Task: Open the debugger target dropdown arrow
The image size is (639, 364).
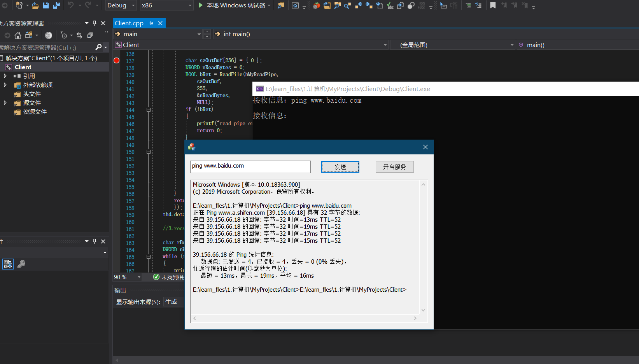Action: point(269,5)
